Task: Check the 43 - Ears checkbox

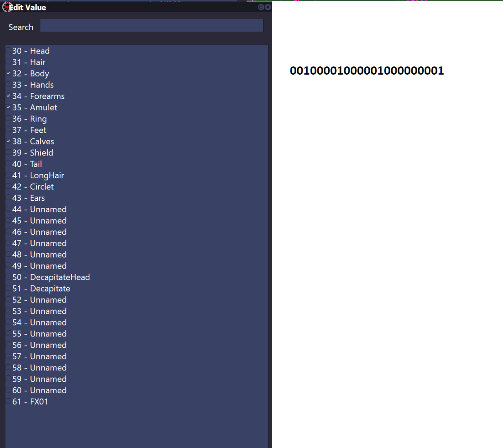Action: [8, 197]
